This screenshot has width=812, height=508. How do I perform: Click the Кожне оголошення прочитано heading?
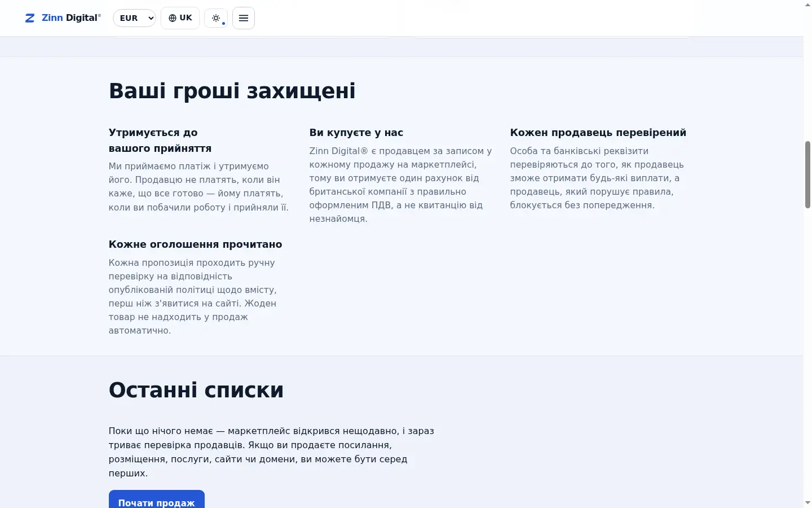(195, 244)
